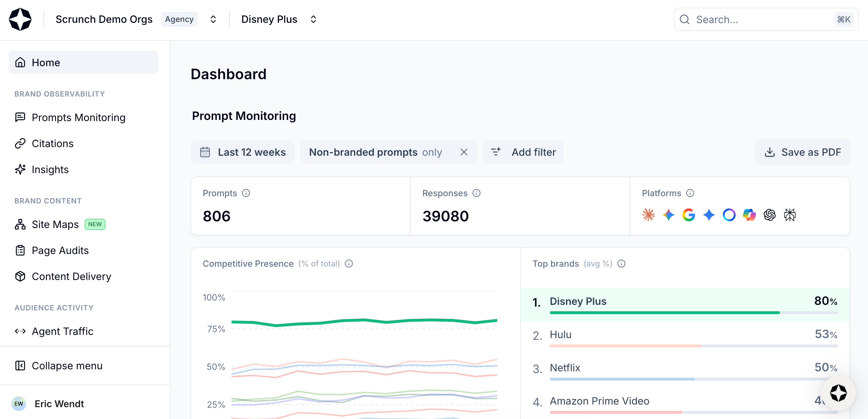Image resolution: width=868 pixels, height=419 pixels.
Task: Open the Citations sidebar item
Action: tap(53, 144)
